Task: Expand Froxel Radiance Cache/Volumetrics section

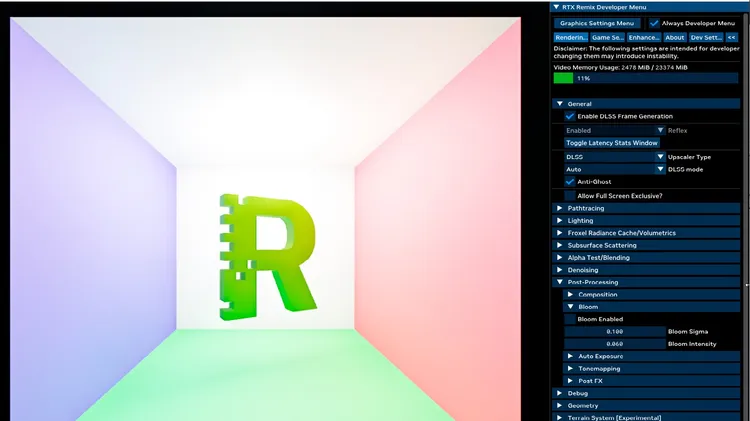Action: [x=648, y=233]
